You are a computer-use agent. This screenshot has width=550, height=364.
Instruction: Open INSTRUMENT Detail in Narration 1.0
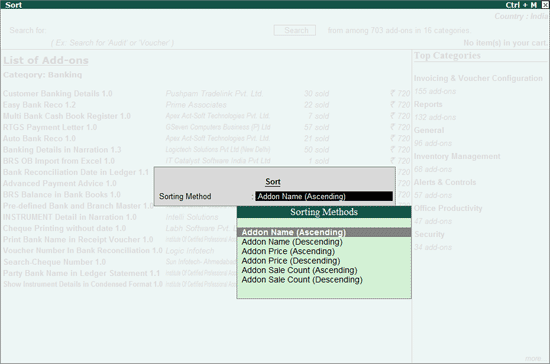pos(70,217)
